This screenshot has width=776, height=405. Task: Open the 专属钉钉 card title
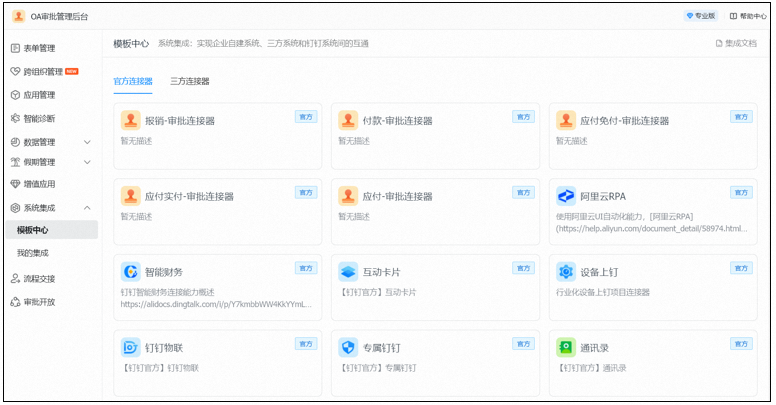[x=382, y=348]
